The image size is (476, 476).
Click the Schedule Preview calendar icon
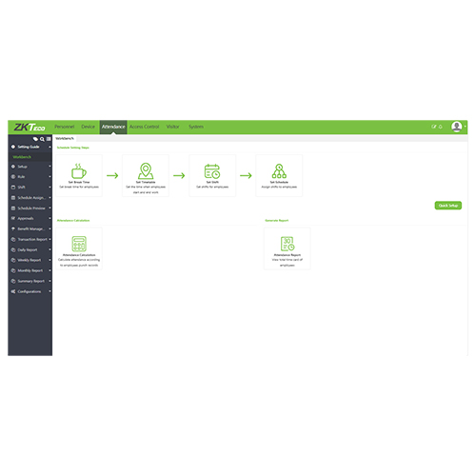click(13, 208)
